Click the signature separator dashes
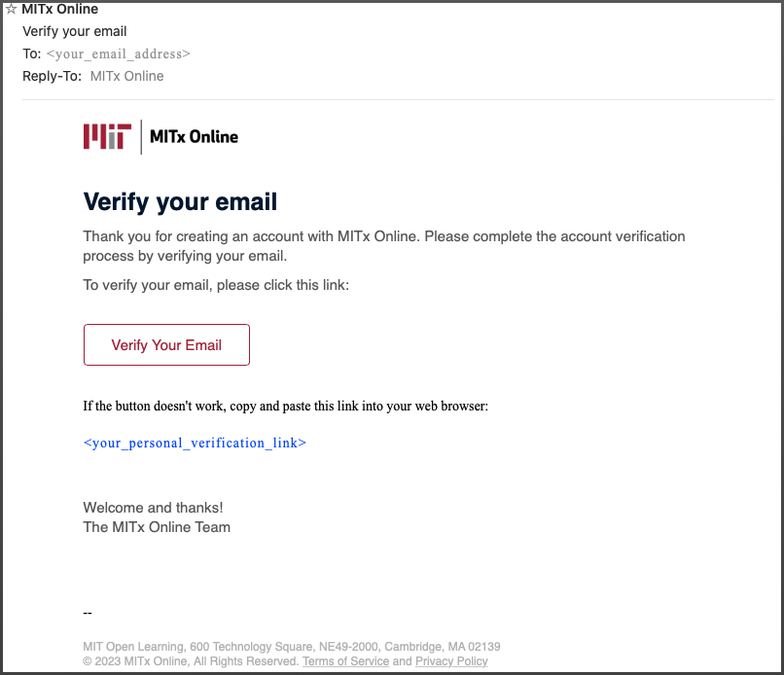This screenshot has height=675, width=784. point(88,613)
